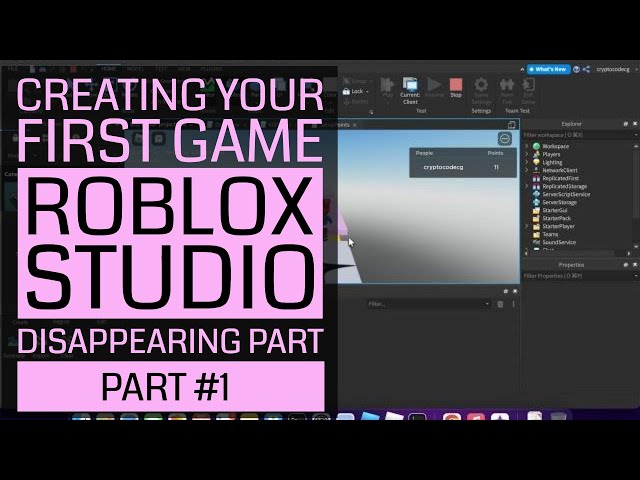
Task: Close the viewport document tab
Action: coord(354,125)
